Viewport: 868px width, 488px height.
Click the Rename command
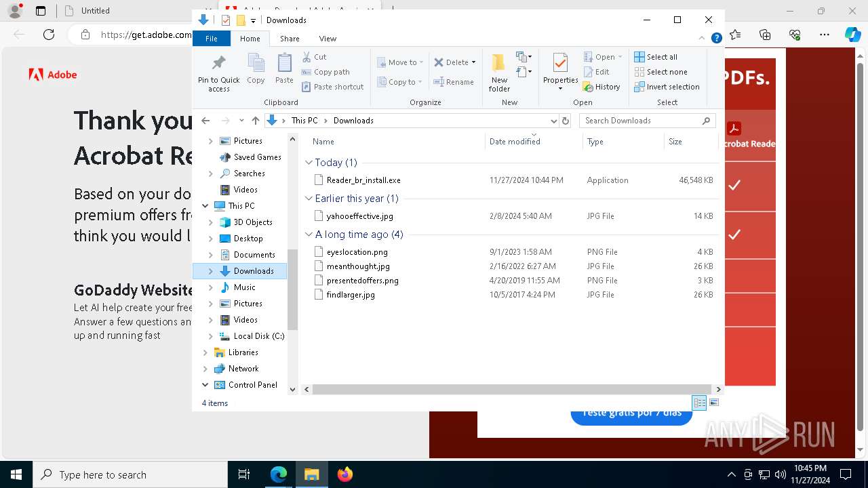click(454, 82)
